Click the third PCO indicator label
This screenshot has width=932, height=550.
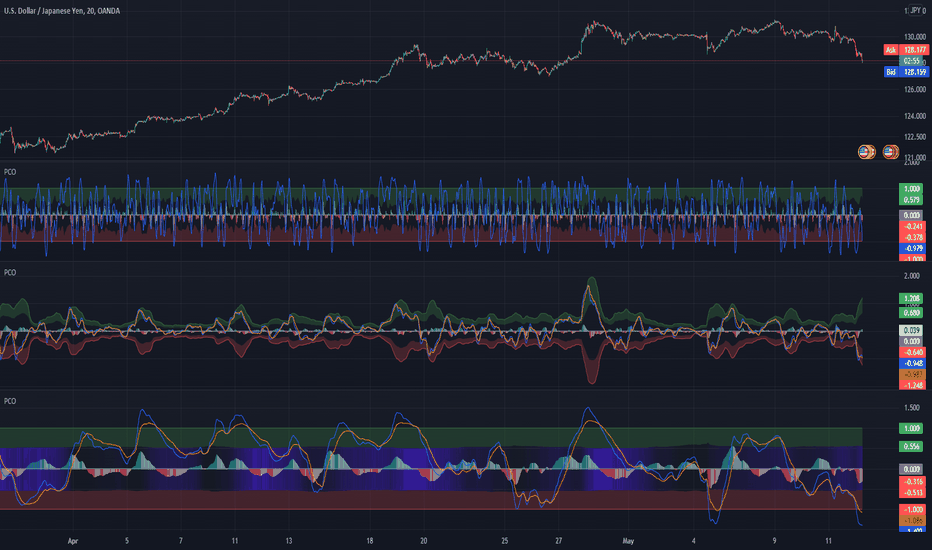click(10, 401)
